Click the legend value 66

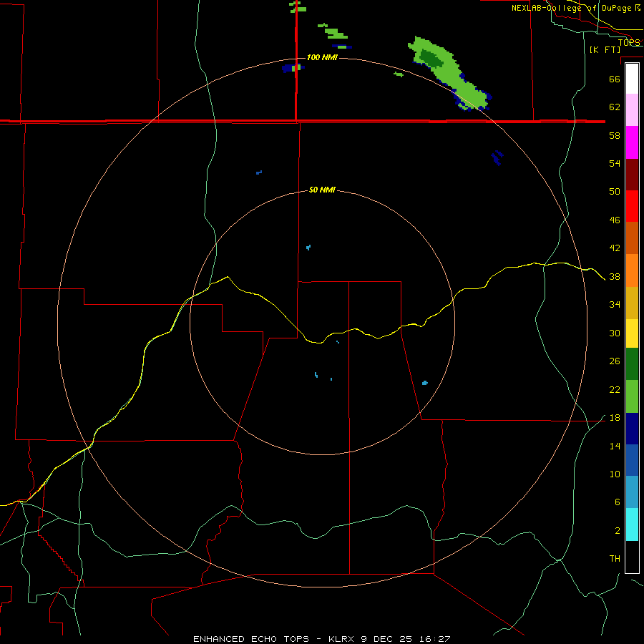point(615,79)
